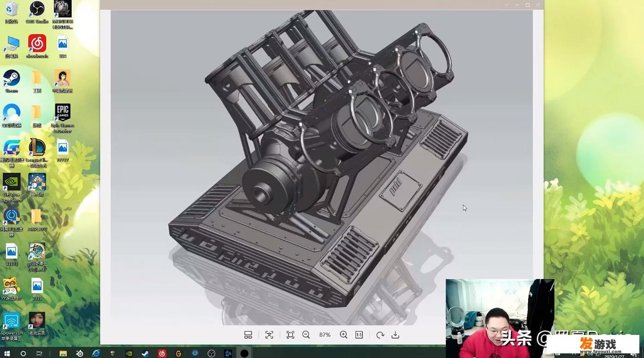Launch Internet Explorer from taskbar
Image resolution: width=644 pixels, height=358 pixels.
[x=96, y=353]
